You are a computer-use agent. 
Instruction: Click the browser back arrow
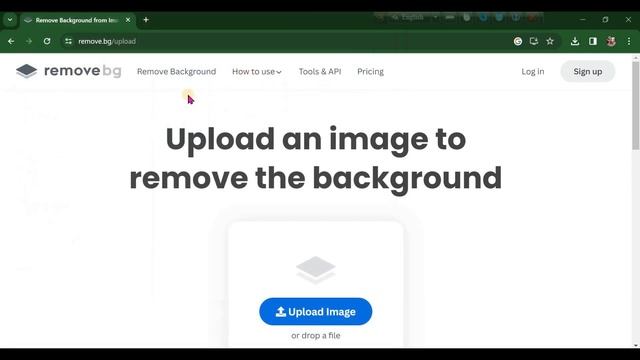[x=11, y=41]
